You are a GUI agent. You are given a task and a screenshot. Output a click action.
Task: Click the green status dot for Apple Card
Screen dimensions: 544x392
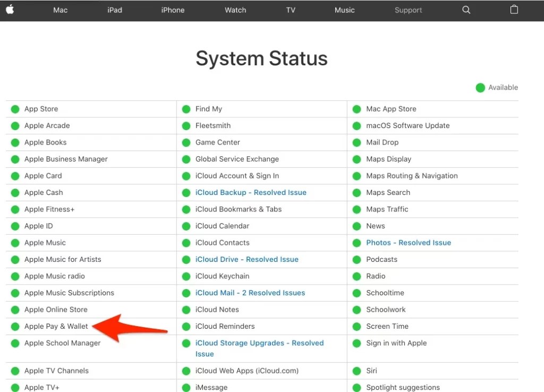pyautogui.click(x=15, y=176)
